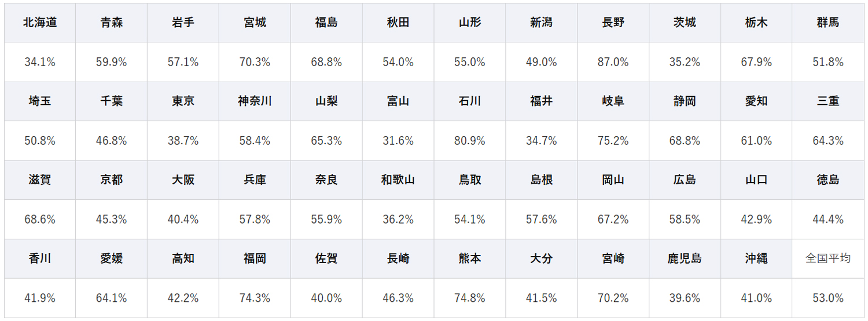This screenshot has width=868, height=321.
Task: Click the 沖縄 header cell
Action: click(756, 258)
